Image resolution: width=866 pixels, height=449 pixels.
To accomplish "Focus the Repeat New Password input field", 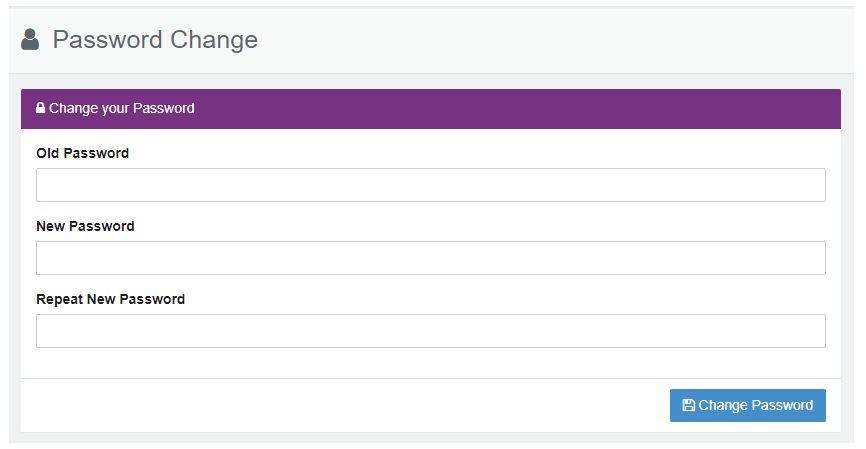I will (x=431, y=331).
